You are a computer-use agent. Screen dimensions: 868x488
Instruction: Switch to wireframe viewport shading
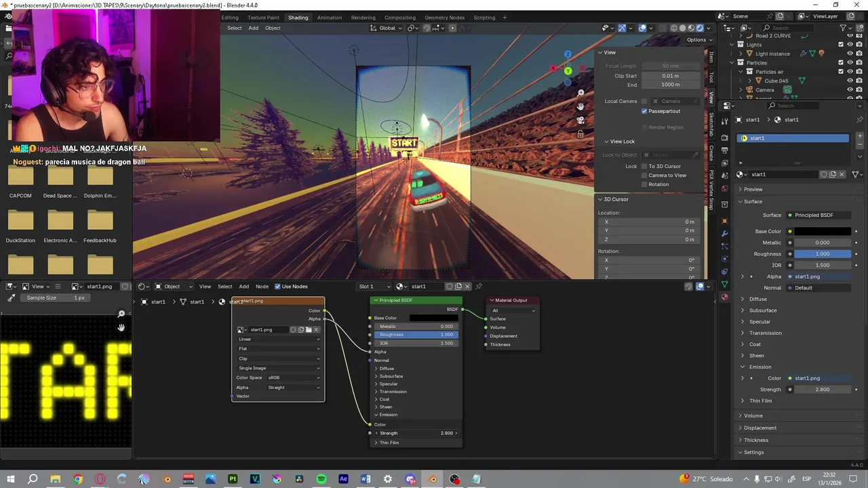pos(673,28)
